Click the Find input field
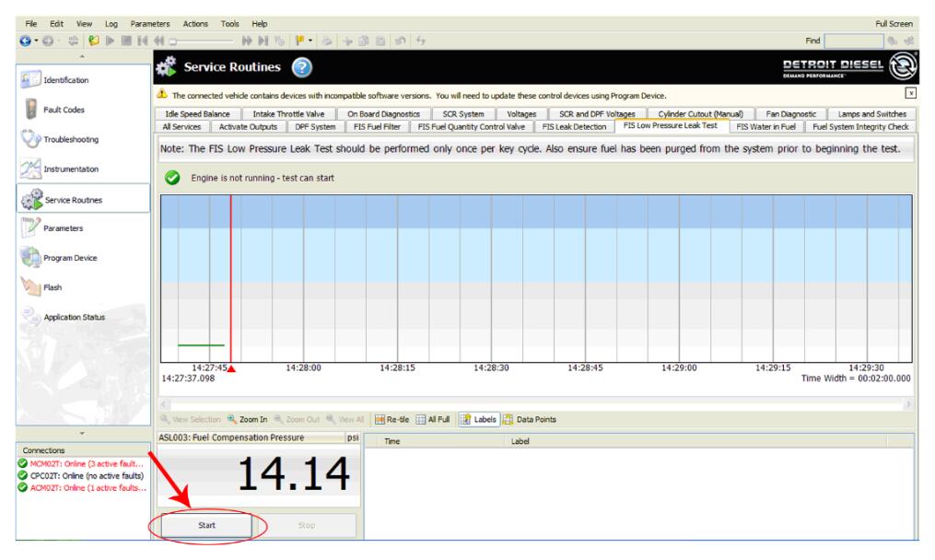The height and width of the screenshot is (560, 935). tap(853, 41)
